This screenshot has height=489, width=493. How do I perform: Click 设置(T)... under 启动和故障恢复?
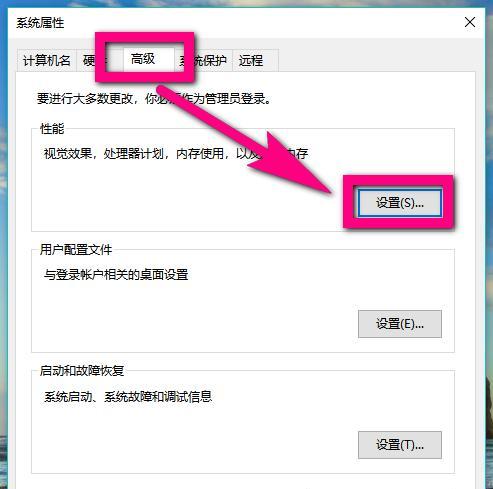click(400, 445)
